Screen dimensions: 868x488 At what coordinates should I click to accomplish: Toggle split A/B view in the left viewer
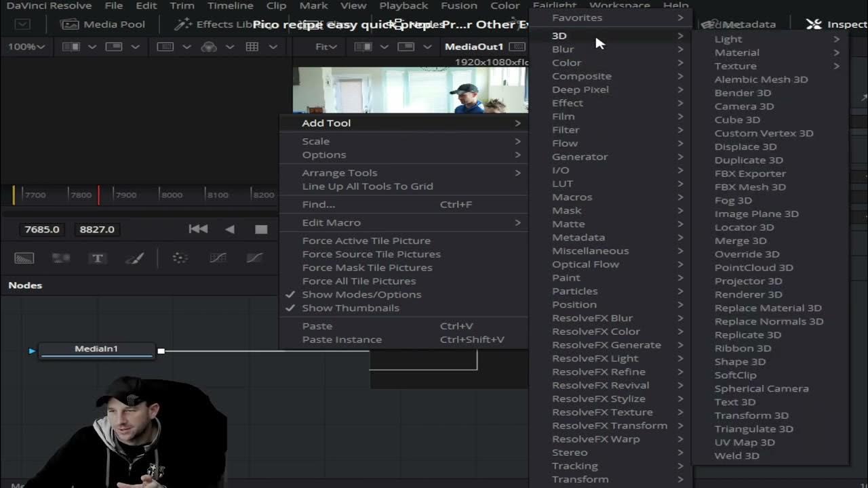pyautogui.click(x=70, y=47)
